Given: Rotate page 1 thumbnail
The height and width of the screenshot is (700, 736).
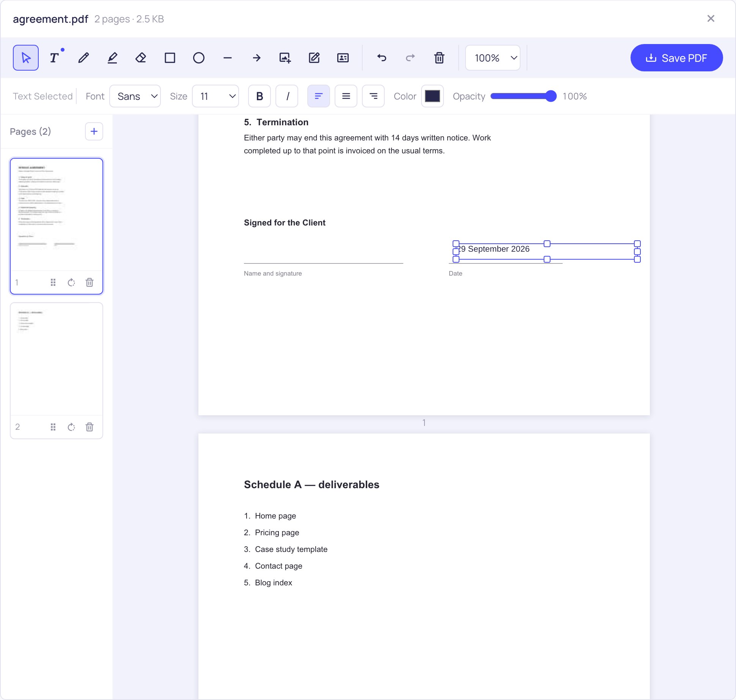Looking at the screenshot, I should click(x=71, y=282).
